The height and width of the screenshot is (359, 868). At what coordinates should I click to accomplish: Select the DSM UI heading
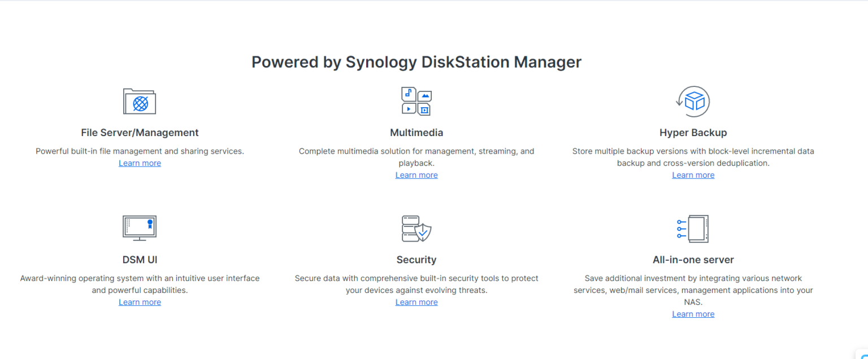[x=140, y=260]
